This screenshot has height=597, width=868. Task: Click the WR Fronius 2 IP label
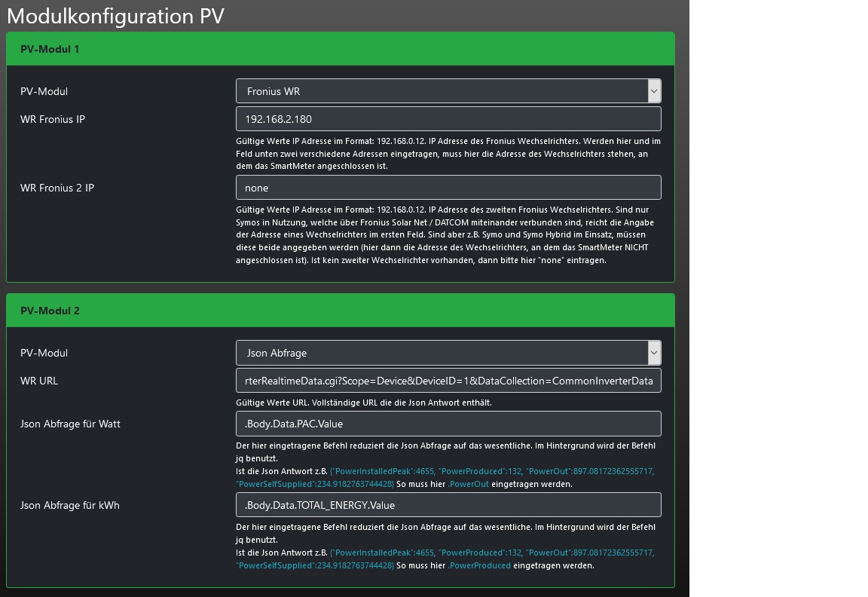(57, 188)
